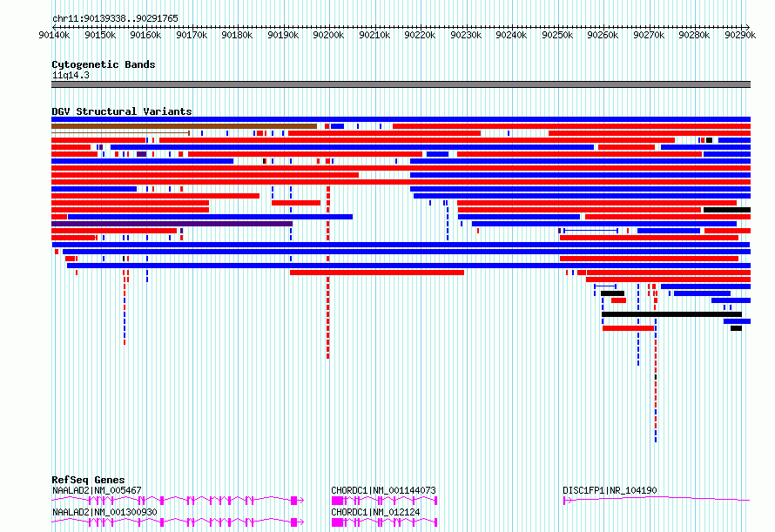Select the 90210k ruler tick label
This screenshot has height=532, width=775.
(x=374, y=35)
